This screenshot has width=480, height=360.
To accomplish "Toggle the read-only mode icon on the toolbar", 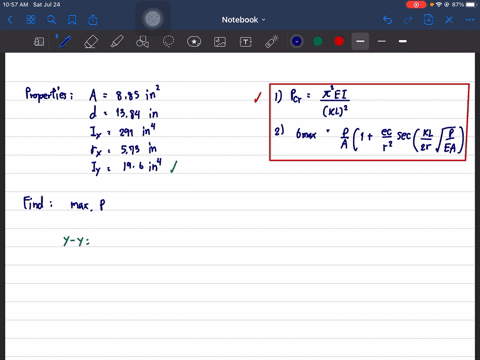I will pos(39,42).
